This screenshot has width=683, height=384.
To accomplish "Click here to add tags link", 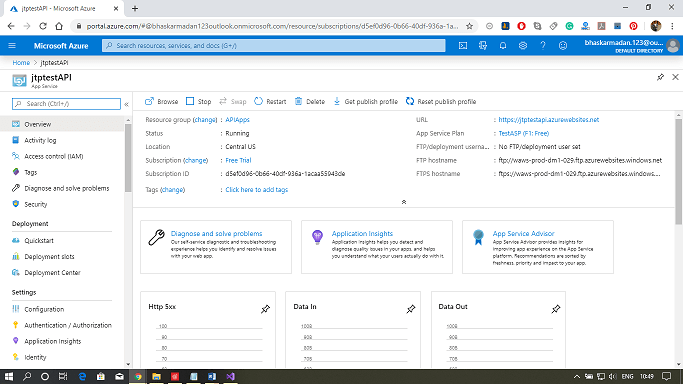I will coord(257,190).
